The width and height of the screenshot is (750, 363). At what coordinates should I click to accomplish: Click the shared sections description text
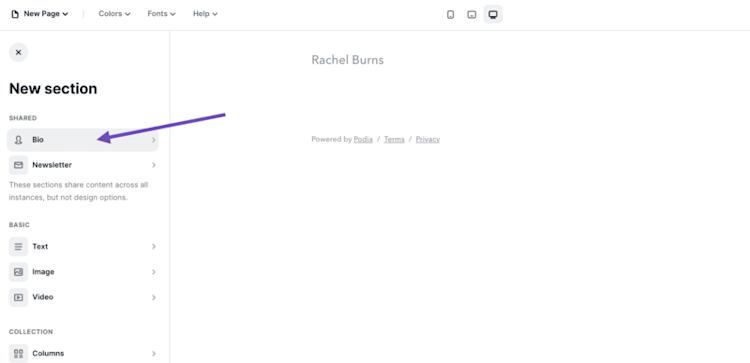[78, 191]
